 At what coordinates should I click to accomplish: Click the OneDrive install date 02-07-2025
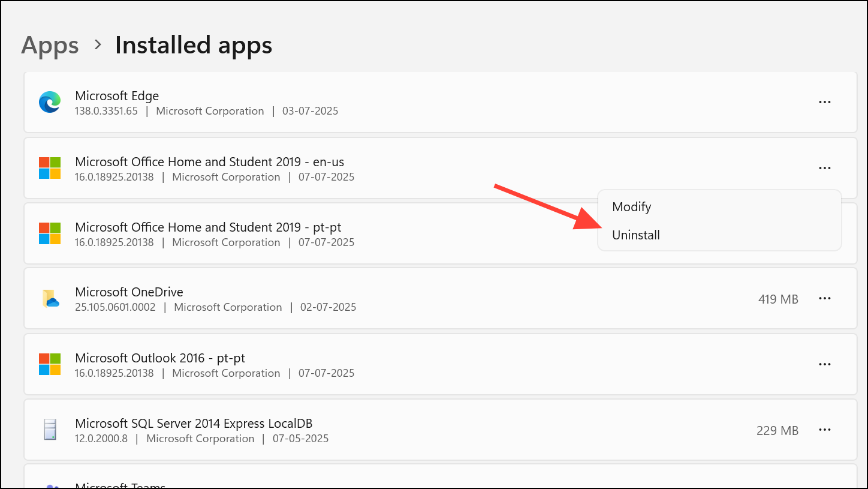pos(328,307)
